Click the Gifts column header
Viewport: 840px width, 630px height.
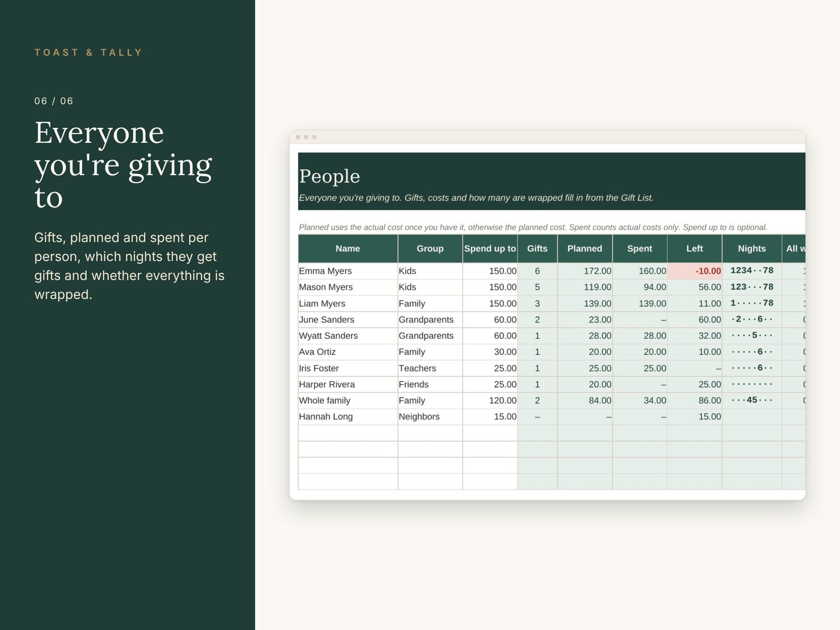tap(538, 248)
